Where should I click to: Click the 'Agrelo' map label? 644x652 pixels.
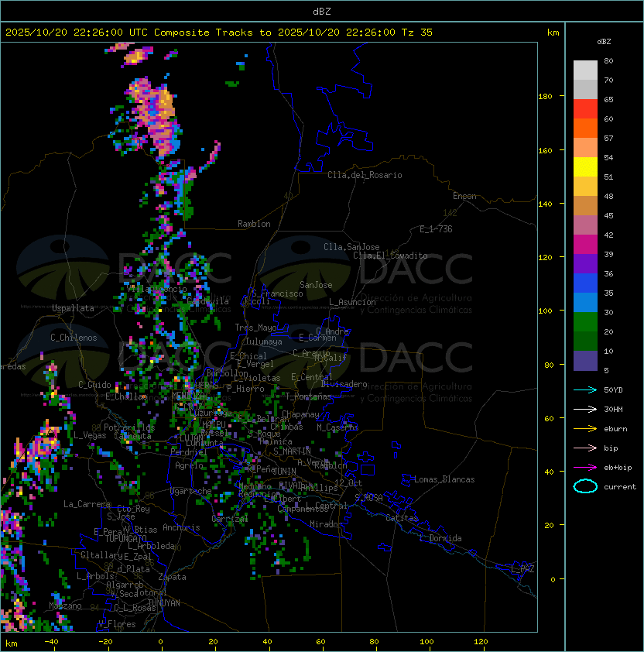(189, 465)
